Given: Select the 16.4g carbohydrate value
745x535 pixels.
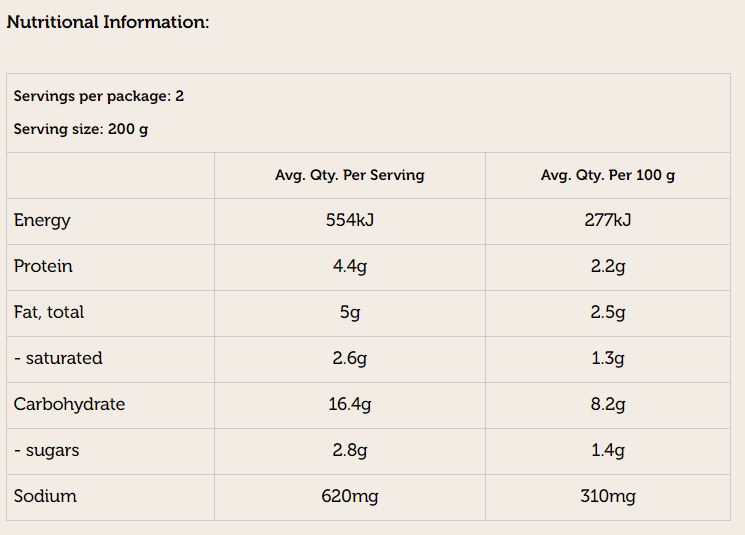Looking at the screenshot, I should click(349, 404).
